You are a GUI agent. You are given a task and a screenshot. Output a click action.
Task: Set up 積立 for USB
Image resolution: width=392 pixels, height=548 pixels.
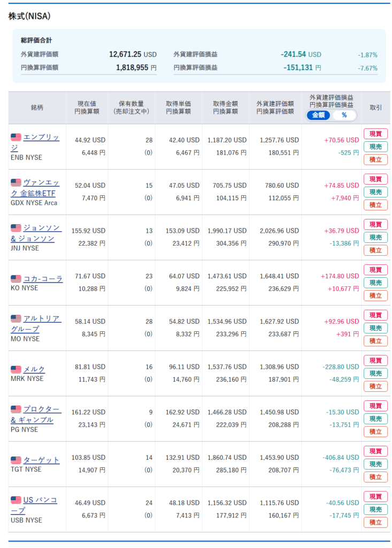[375, 522]
